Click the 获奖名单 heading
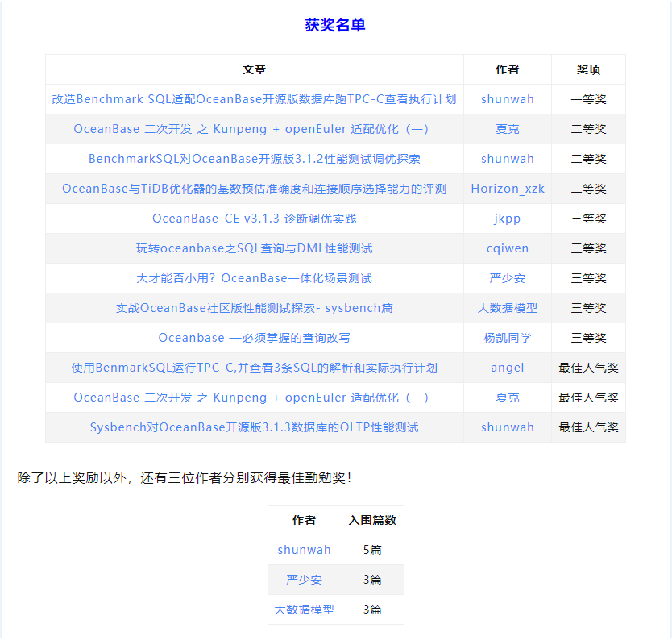Image resolution: width=672 pixels, height=641 pixels. pos(335,25)
